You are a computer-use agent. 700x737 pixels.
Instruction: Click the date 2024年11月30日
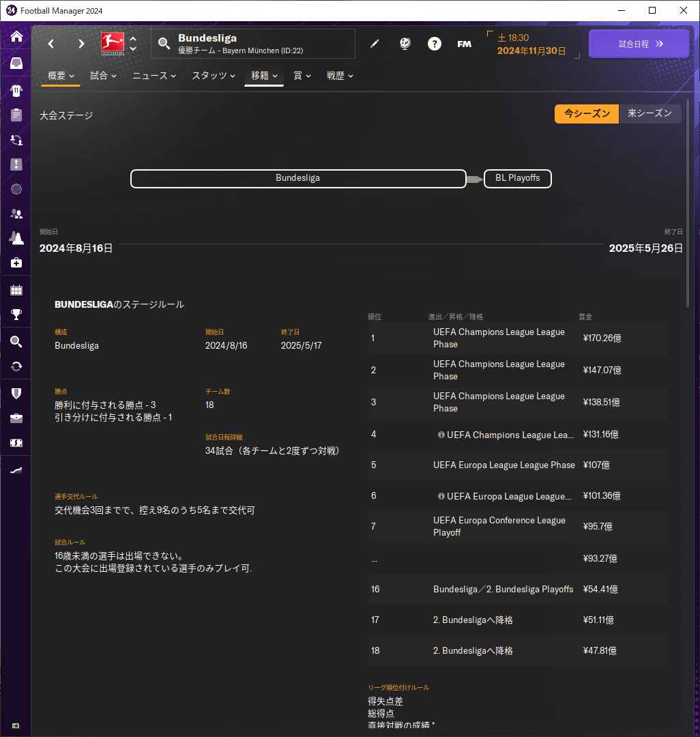[531, 50]
